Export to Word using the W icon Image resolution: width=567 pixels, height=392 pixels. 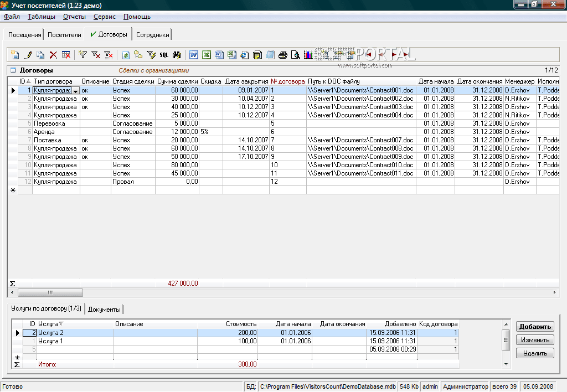pyautogui.click(x=194, y=55)
